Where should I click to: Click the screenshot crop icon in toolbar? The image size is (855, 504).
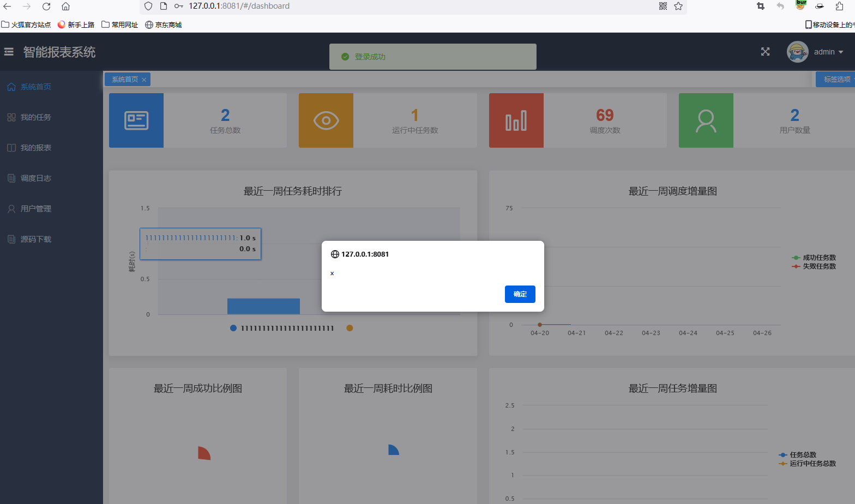click(x=761, y=6)
